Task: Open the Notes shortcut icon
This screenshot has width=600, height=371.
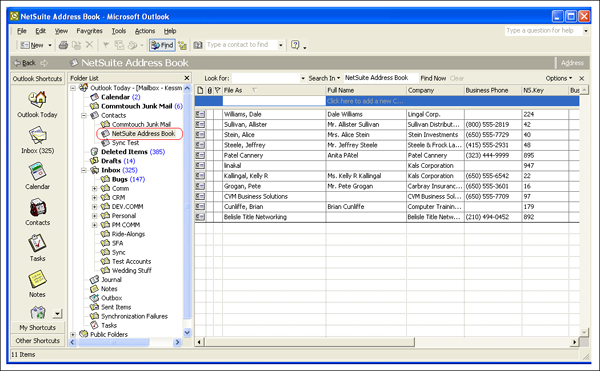Action: tap(38, 280)
